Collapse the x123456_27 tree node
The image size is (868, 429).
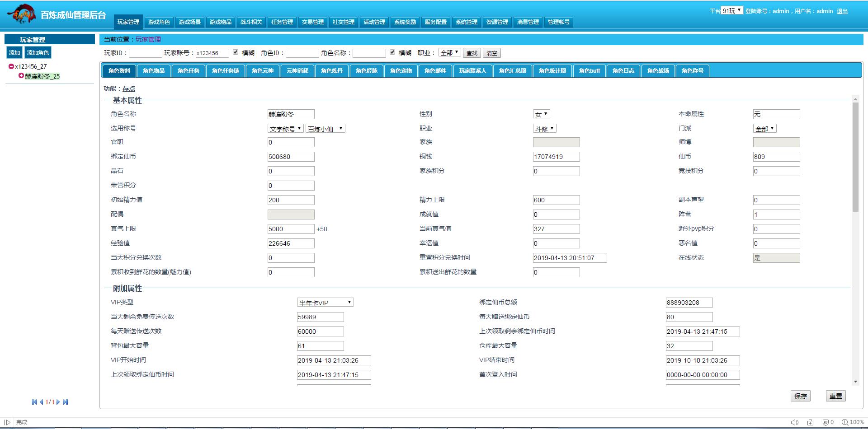pyautogui.click(x=11, y=66)
